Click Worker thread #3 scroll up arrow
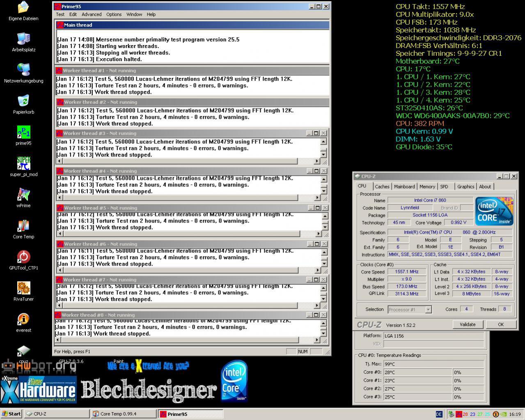Screen dimensions: 525x420 pyautogui.click(x=323, y=142)
